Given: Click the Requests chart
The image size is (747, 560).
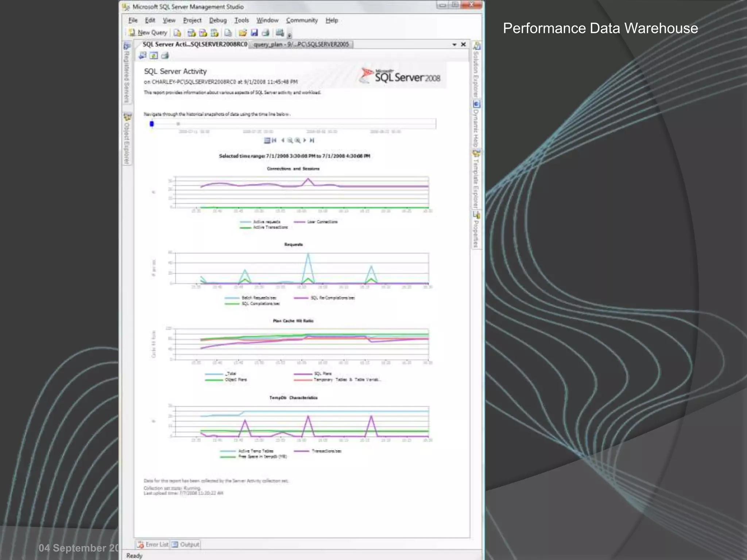Looking at the screenshot, I should tap(293, 274).
